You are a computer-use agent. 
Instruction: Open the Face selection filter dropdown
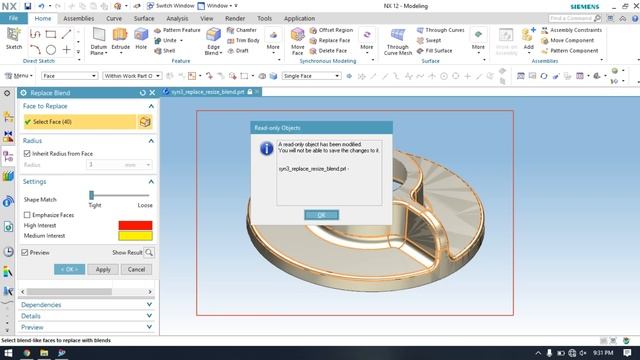69,76
